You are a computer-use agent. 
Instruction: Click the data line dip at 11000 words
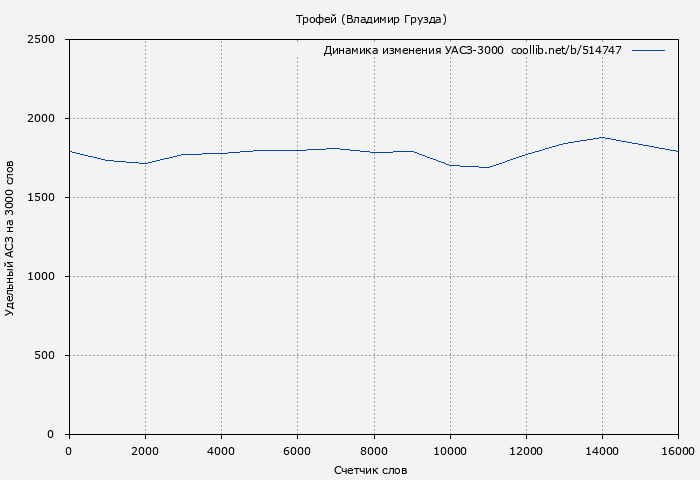coord(488,167)
